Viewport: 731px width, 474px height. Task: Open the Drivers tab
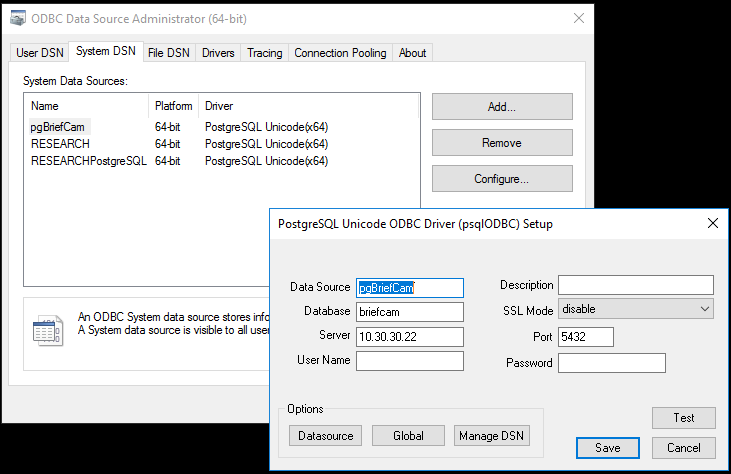(x=218, y=53)
